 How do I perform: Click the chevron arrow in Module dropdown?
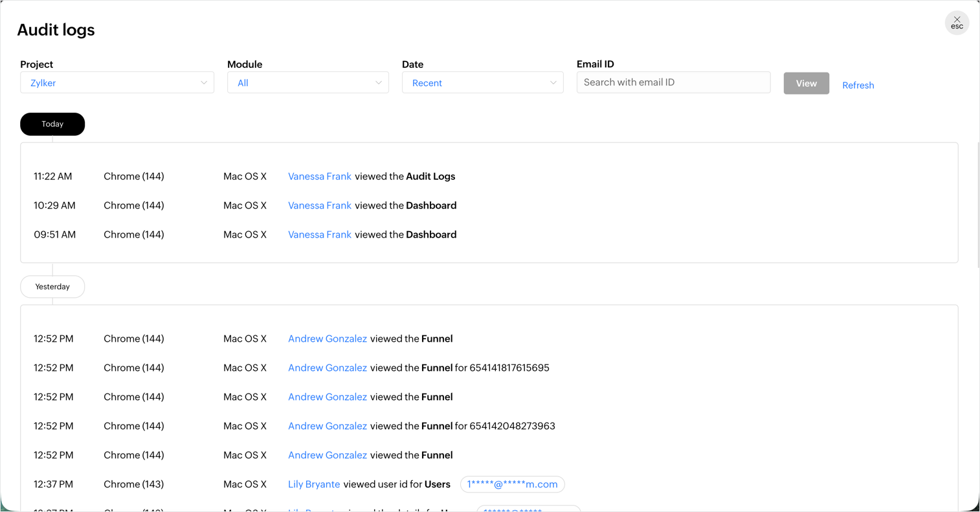[379, 83]
